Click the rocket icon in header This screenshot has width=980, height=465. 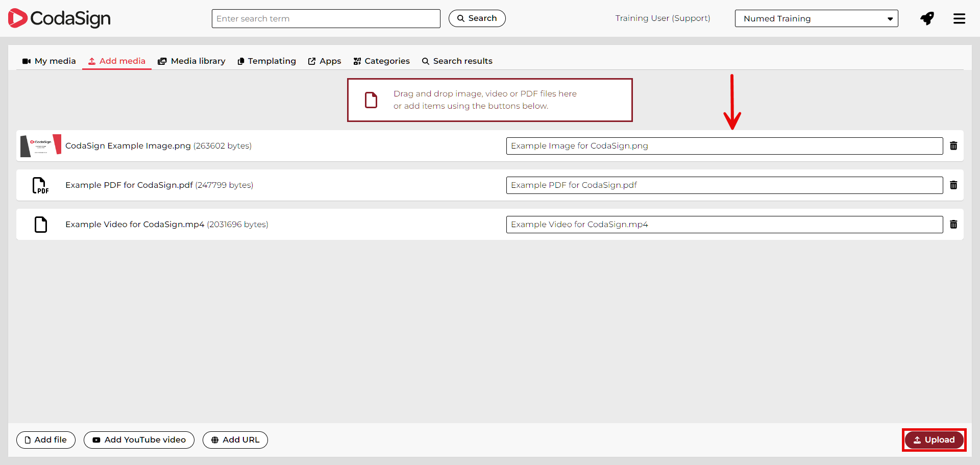[x=927, y=18]
